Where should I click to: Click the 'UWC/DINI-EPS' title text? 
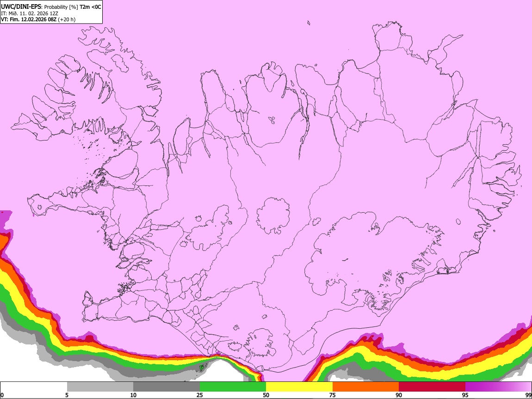22,7
